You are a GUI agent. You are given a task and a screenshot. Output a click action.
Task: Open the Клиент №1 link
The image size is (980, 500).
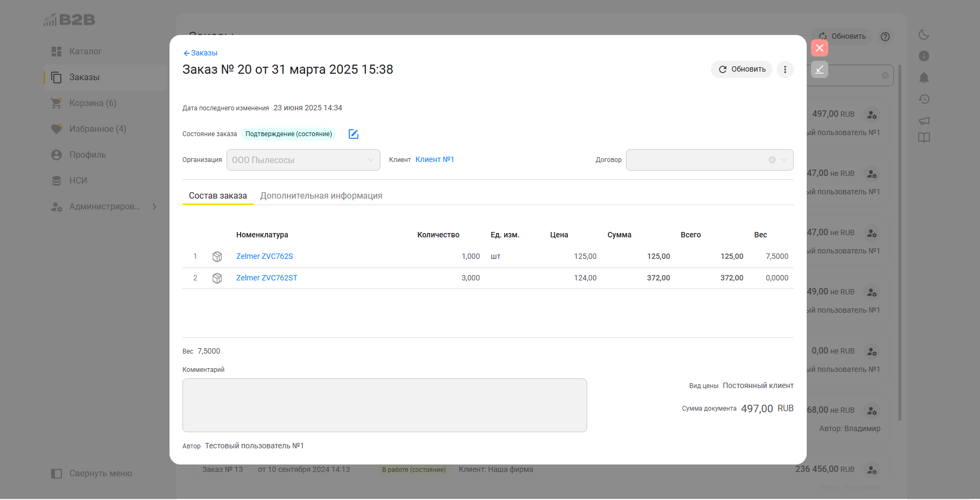tap(435, 160)
